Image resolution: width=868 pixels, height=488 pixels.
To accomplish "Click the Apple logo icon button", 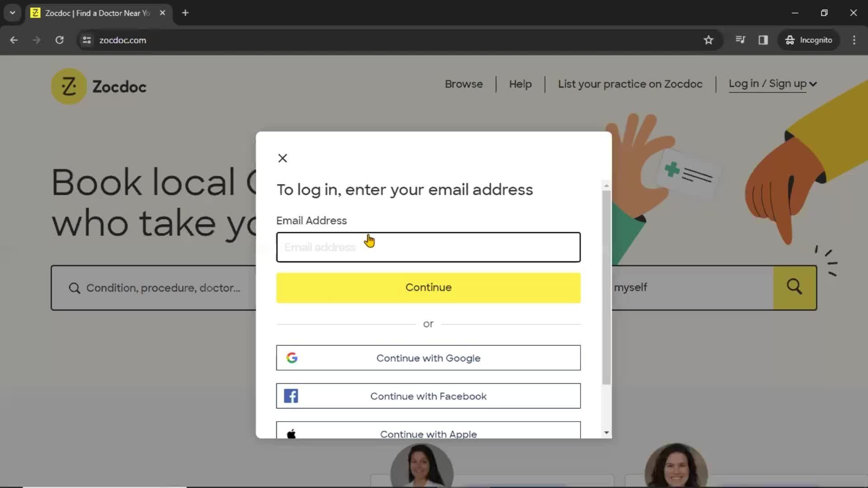I will [292, 434].
